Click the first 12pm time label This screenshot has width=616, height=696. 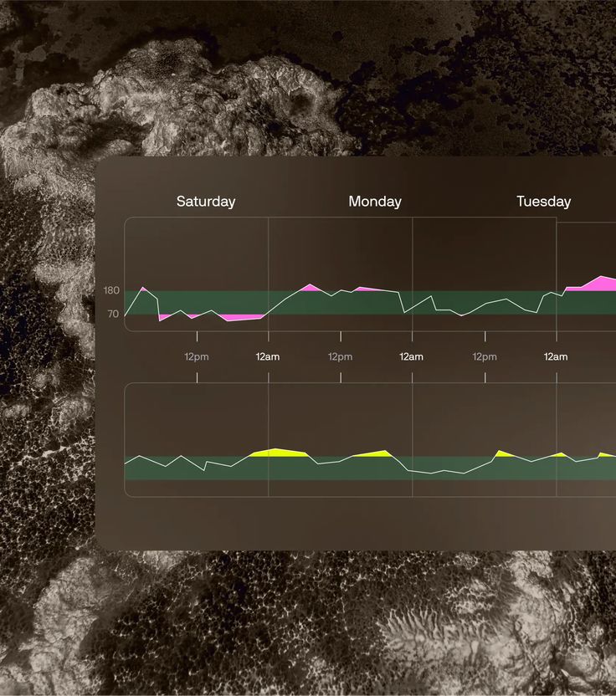click(197, 356)
